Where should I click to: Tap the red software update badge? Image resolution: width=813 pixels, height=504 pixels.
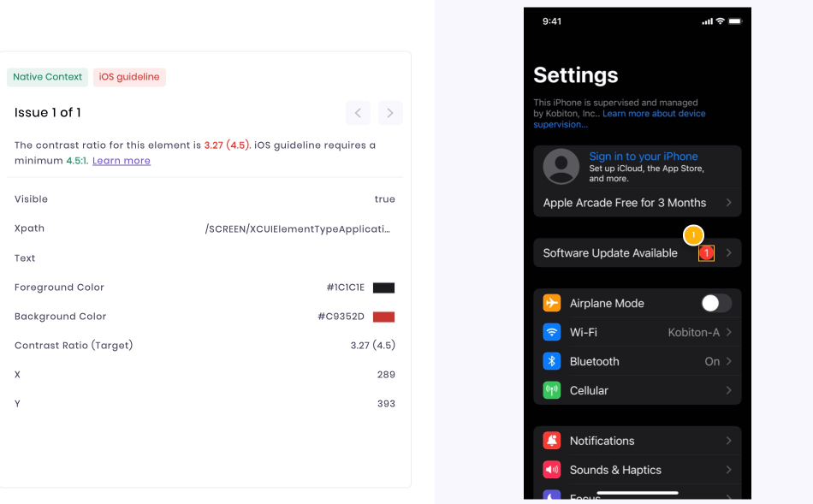[706, 253]
